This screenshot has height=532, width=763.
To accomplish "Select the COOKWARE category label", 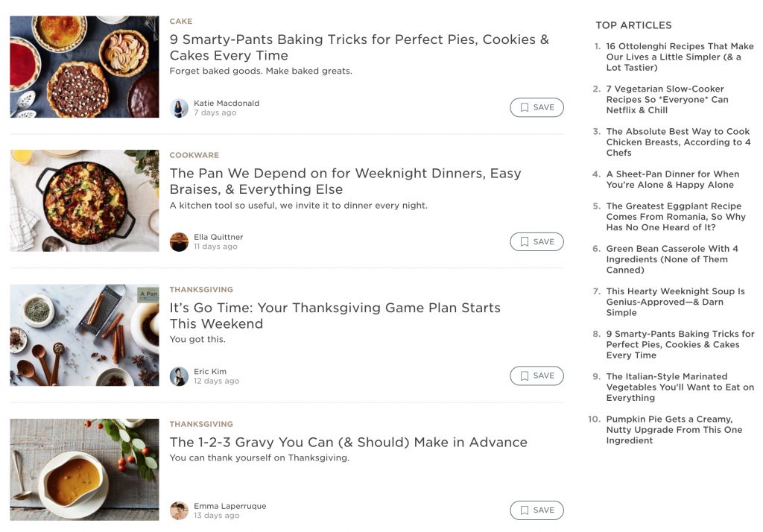I will (194, 155).
